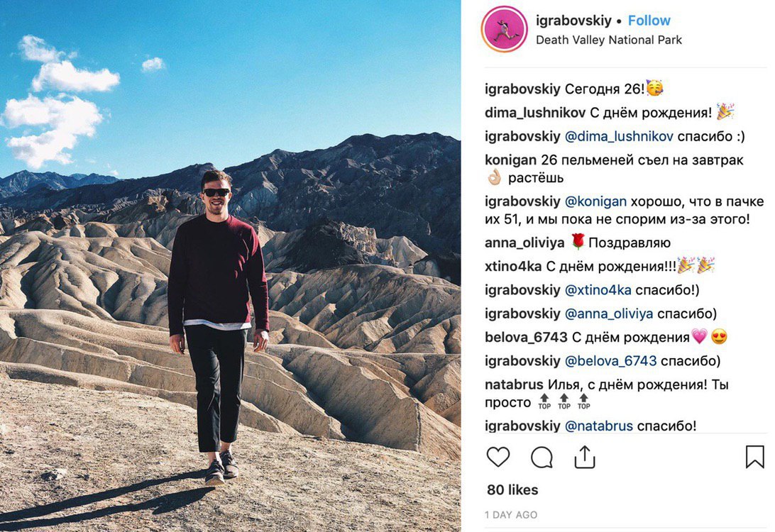
Task: Open xtino4ka commenter profile
Action: [513, 267]
